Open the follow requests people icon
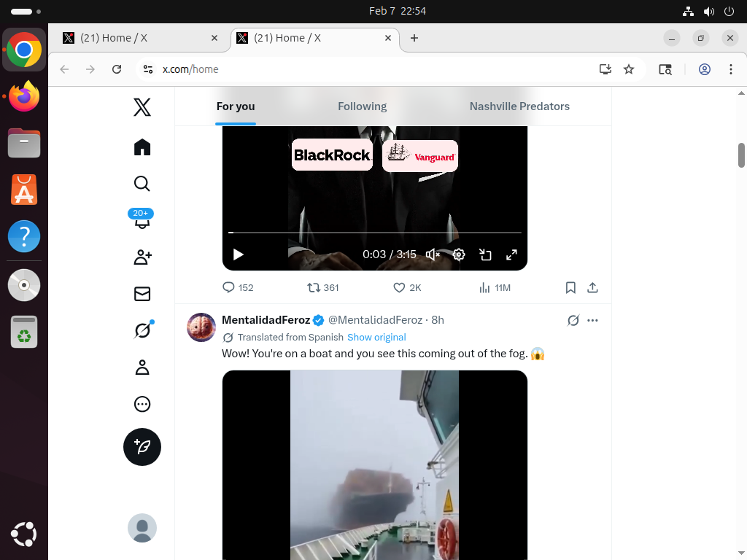This screenshot has width=747, height=560. [142, 257]
